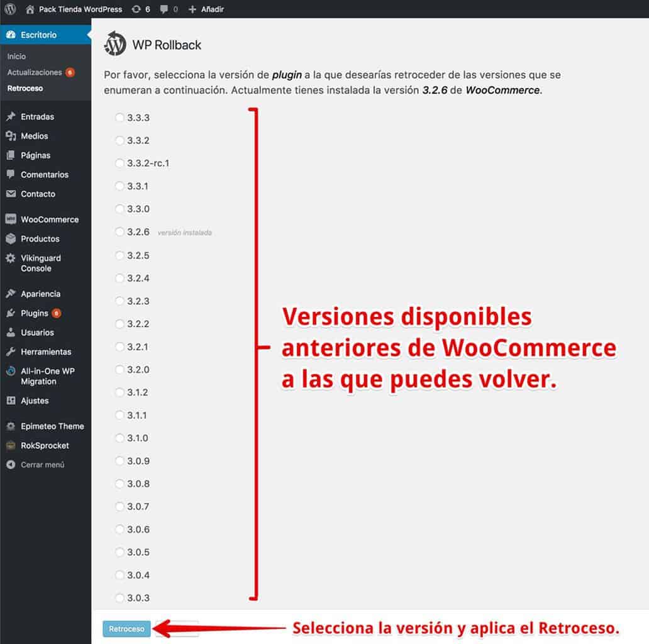Click the 3.2.2 version label
The height and width of the screenshot is (644, 649).
click(x=138, y=324)
